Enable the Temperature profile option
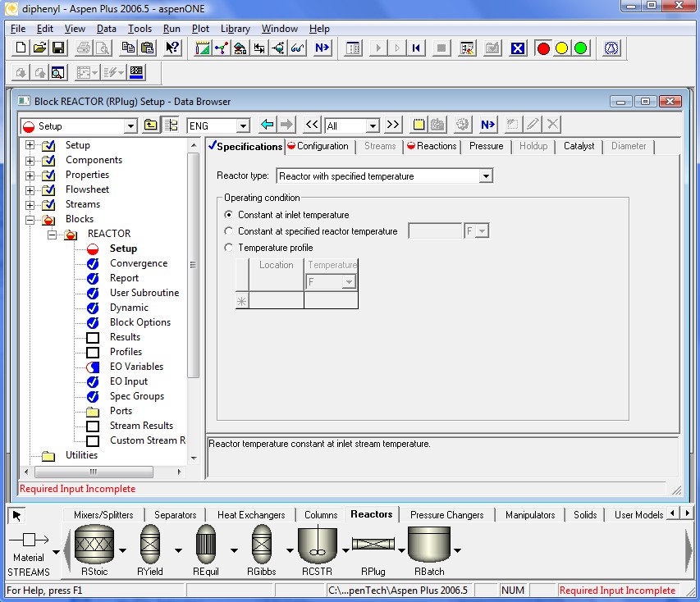This screenshot has width=700, height=602. click(x=229, y=248)
